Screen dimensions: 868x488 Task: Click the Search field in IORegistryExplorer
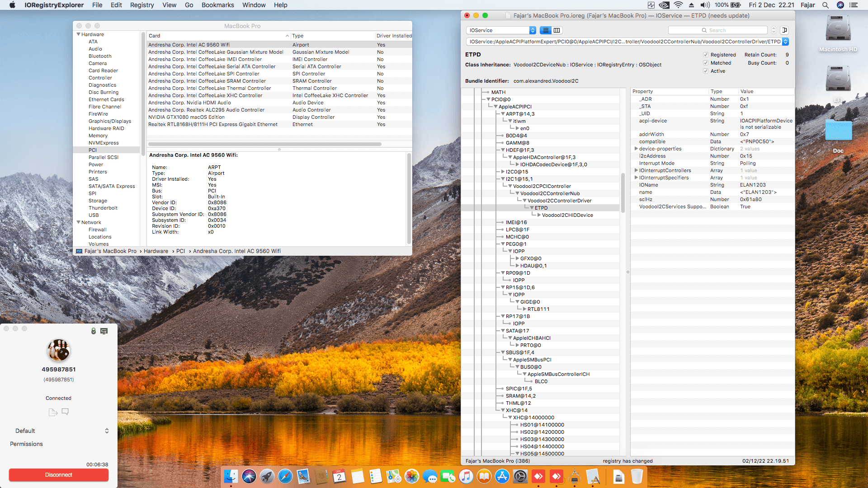pyautogui.click(x=718, y=30)
